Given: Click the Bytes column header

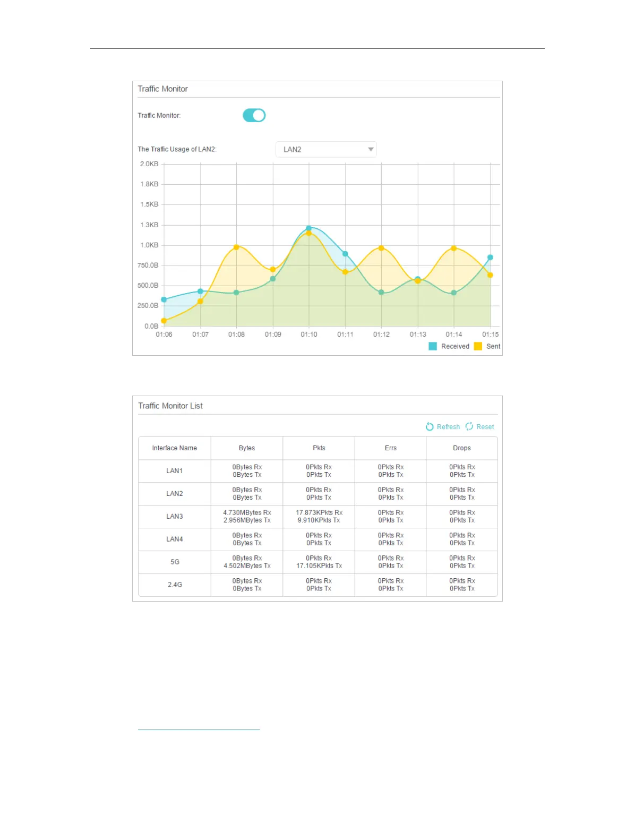Looking at the screenshot, I should point(247,448).
